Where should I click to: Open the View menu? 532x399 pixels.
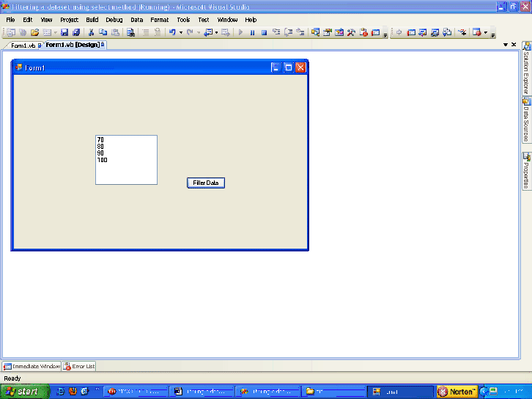tap(46, 20)
